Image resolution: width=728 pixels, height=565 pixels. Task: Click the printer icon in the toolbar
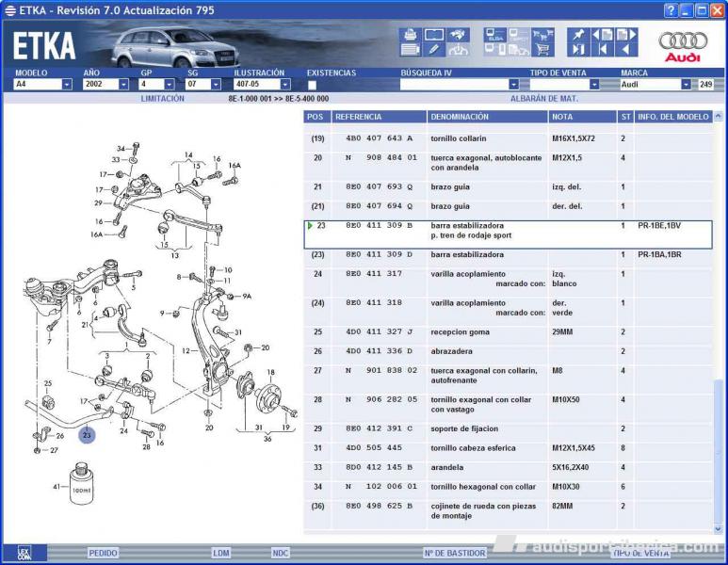(x=410, y=34)
